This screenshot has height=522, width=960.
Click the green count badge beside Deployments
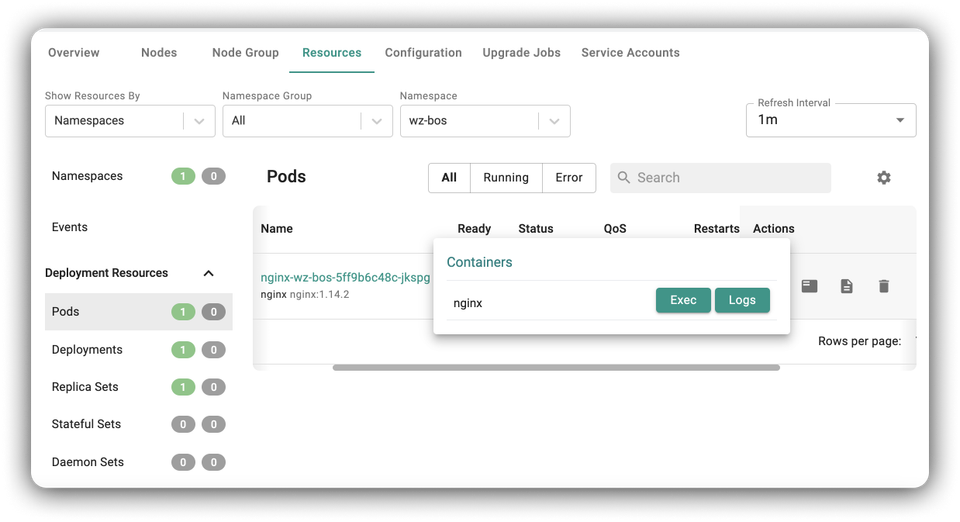[x=182, y=350]
